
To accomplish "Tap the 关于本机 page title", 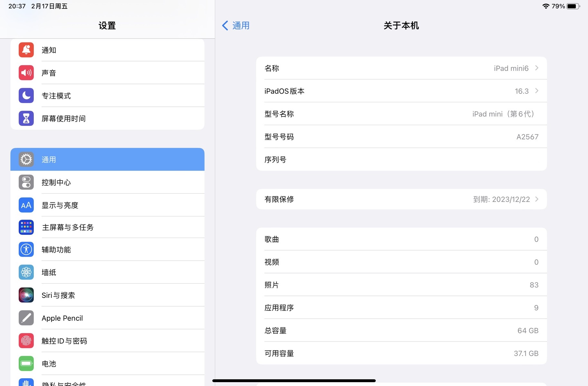I will coord(401,25).
